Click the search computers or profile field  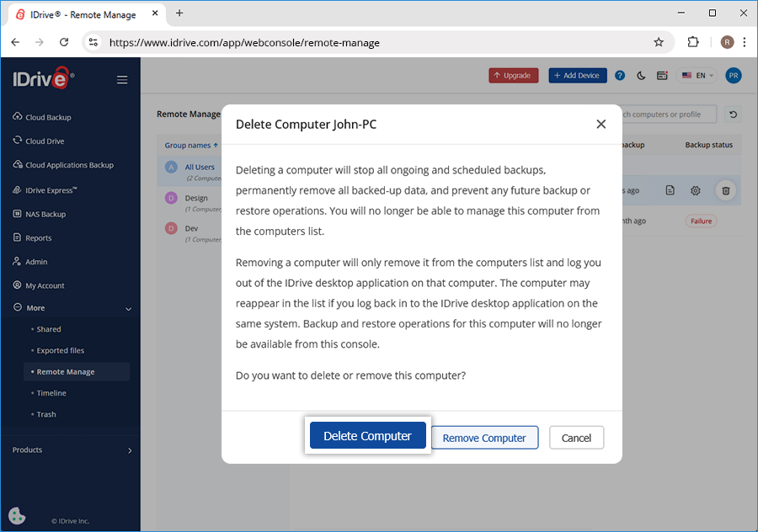pyautogui.click(x=669, y=114)
